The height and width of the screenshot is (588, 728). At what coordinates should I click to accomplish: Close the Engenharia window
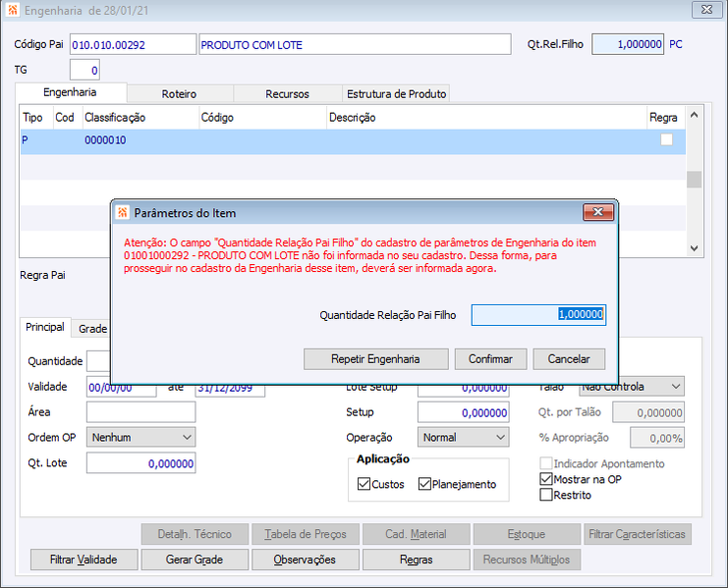[706, 10]
